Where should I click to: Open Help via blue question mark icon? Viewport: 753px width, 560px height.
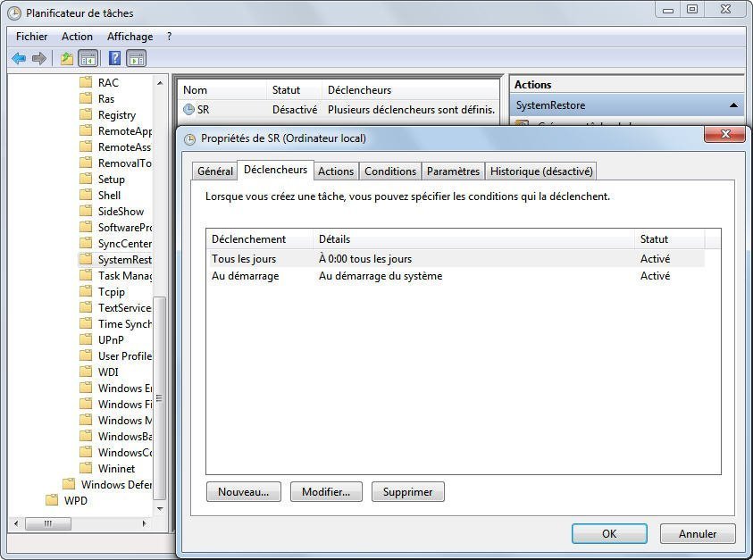pos(114,59)
